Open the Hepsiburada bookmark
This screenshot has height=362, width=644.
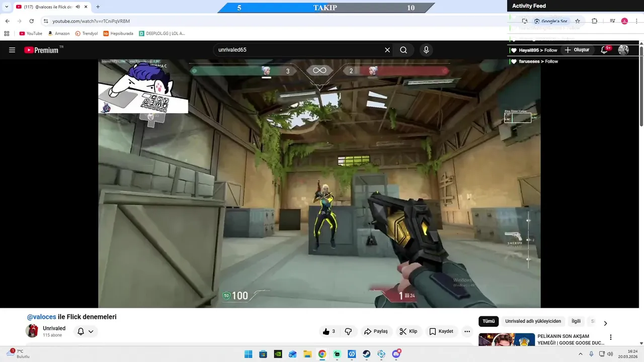(118, 34)
